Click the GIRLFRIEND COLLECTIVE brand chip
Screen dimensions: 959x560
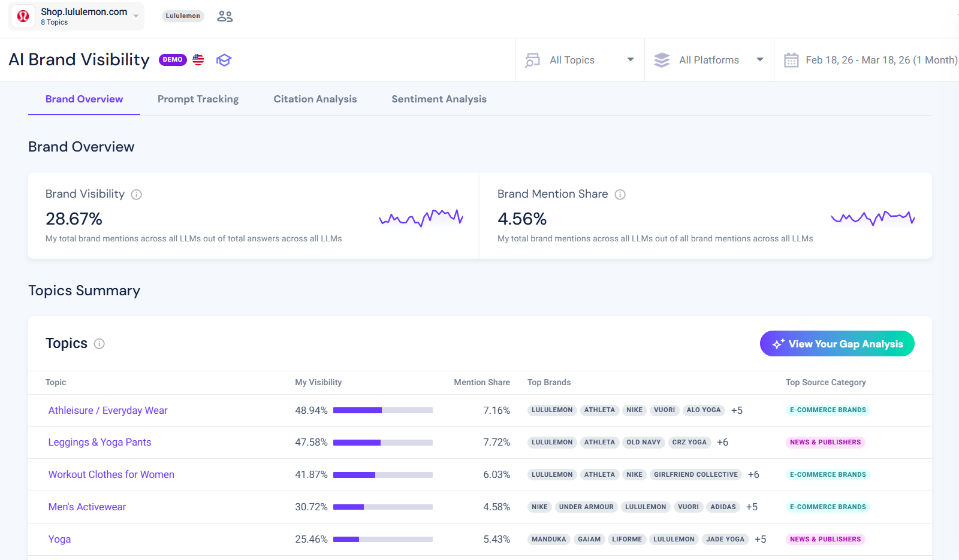[x=696, y=475]
